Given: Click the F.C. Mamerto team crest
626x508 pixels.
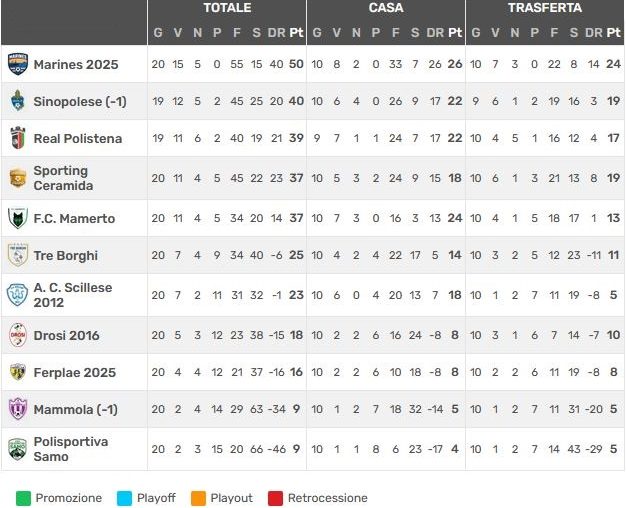Looking at the screenshot, I should pyautogui.click(x=18, y=218).
